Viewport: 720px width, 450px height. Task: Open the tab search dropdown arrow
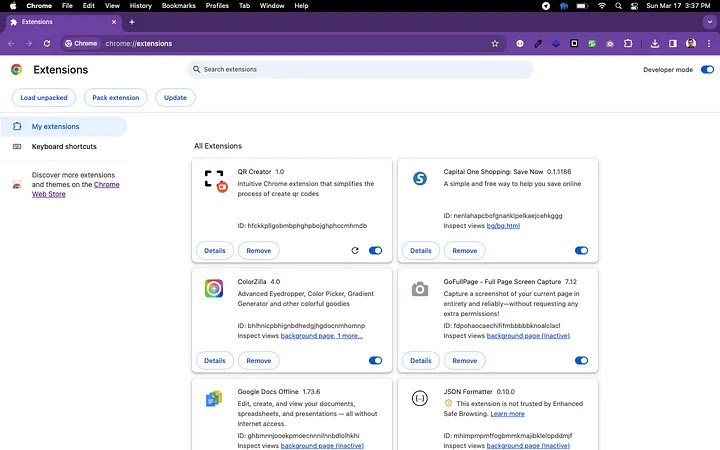tap(710, 22)
